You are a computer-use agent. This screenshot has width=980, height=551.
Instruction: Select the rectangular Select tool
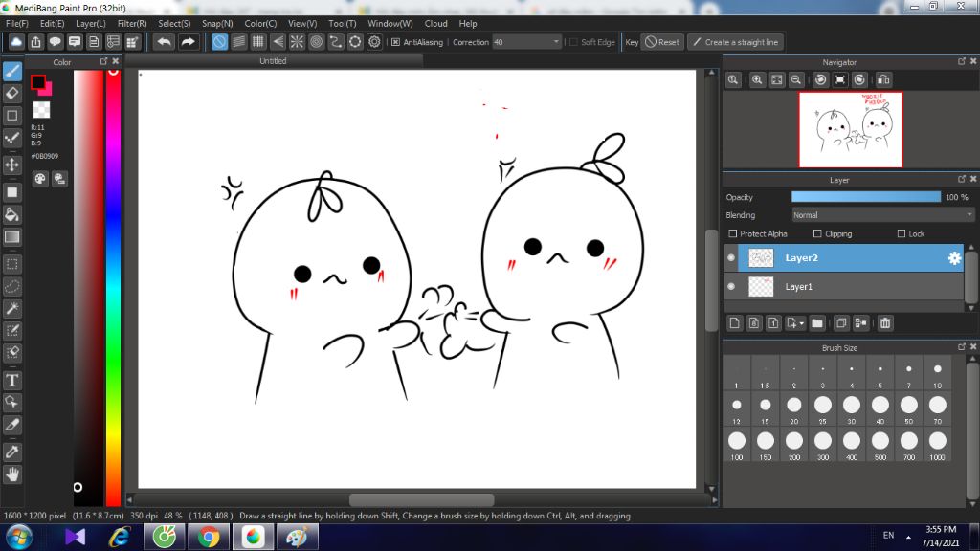coord(11,264)
